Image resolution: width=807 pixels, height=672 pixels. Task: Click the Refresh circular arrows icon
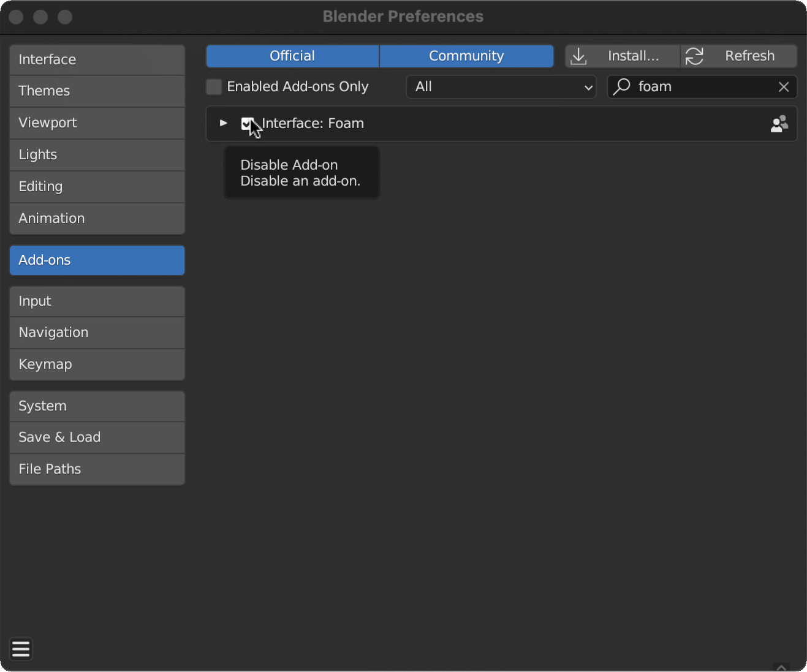pyautogui.click(x=694, y=56)
